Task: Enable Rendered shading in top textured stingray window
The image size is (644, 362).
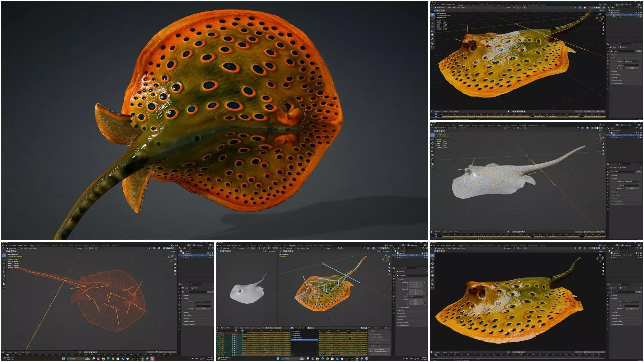Action: tap(599, 7)
